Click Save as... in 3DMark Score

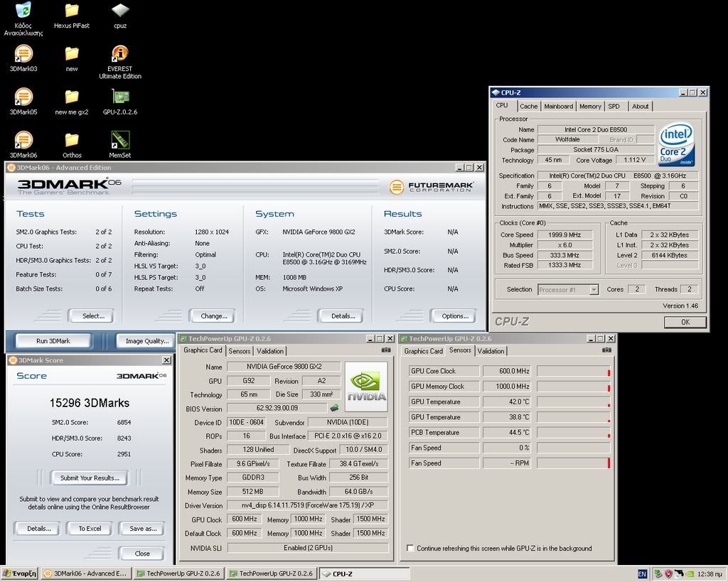coord(141,528)
